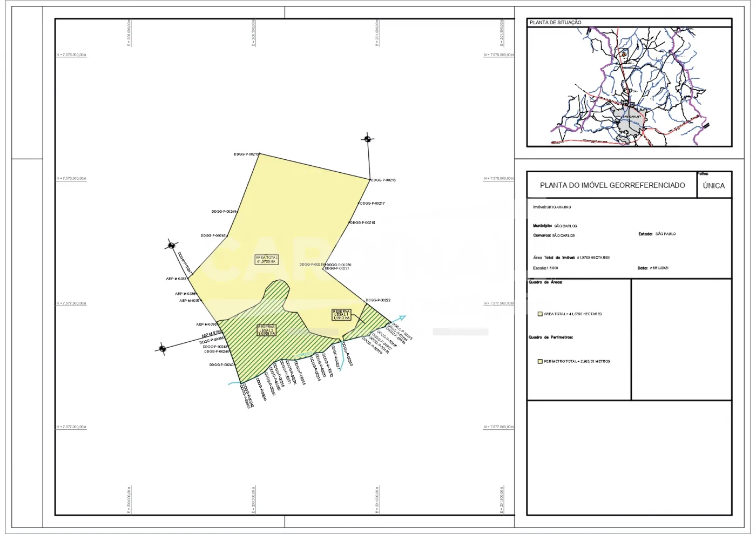
Task: Click the survey marker near DDGG-P-00247
Action: coord(172,245)
